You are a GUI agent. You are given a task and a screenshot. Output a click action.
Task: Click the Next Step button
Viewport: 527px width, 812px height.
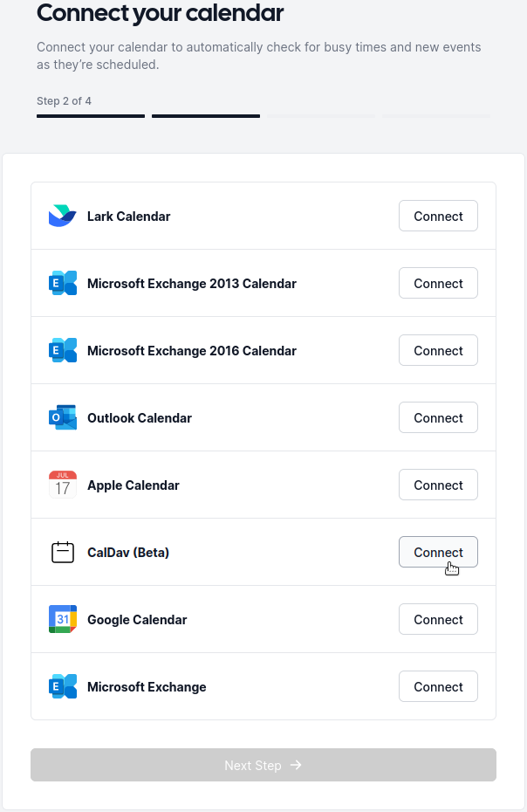(263, 765)
